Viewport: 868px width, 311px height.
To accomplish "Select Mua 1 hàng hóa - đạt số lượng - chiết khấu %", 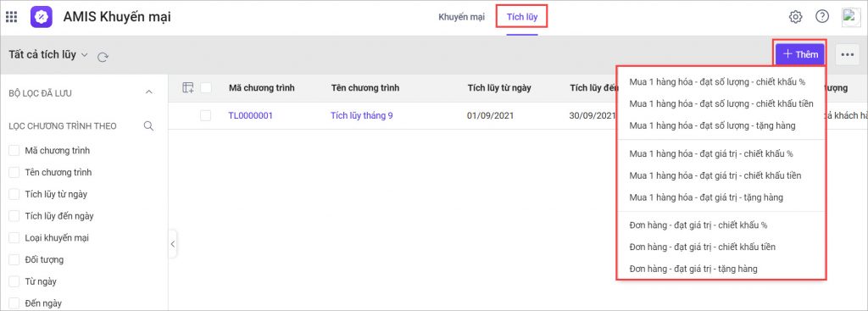I will click(717, 82).
